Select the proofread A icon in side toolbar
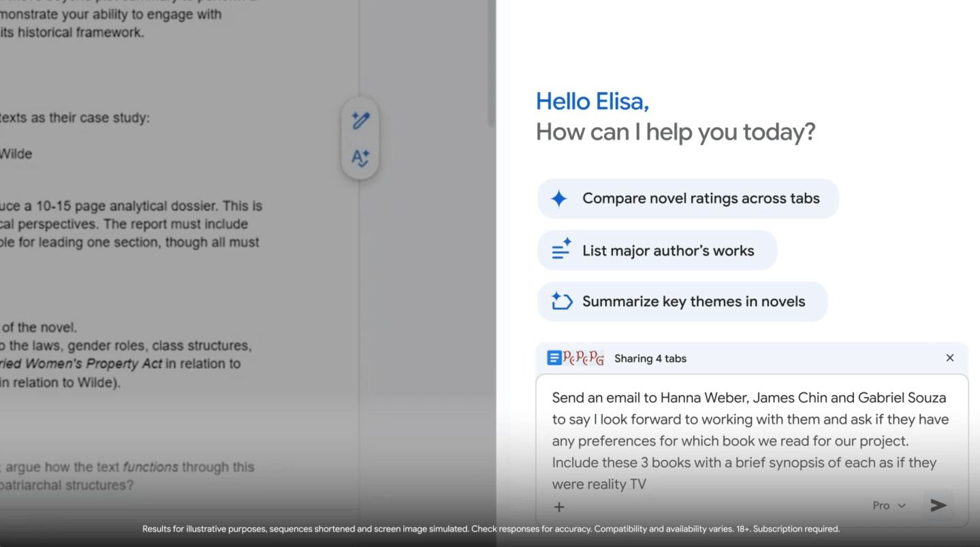This screenshot has width=980, height=547. pos(360,157)
